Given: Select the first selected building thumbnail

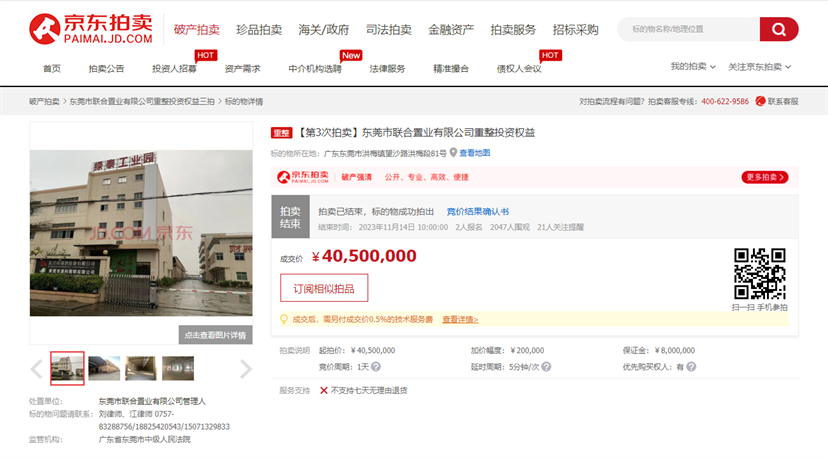Looking at the screenshot, I should click(x=67, y=368).
